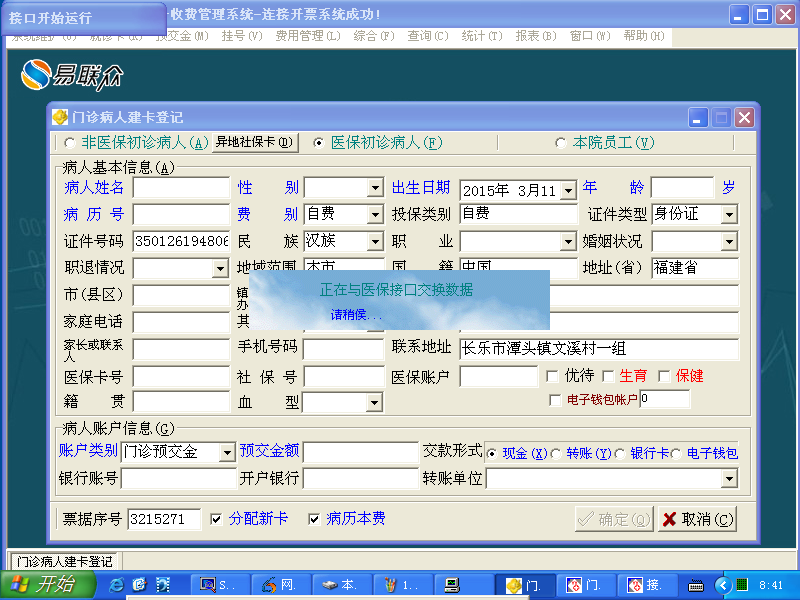Open the 帮助(H) menu
800x600 pixels.
644,36
